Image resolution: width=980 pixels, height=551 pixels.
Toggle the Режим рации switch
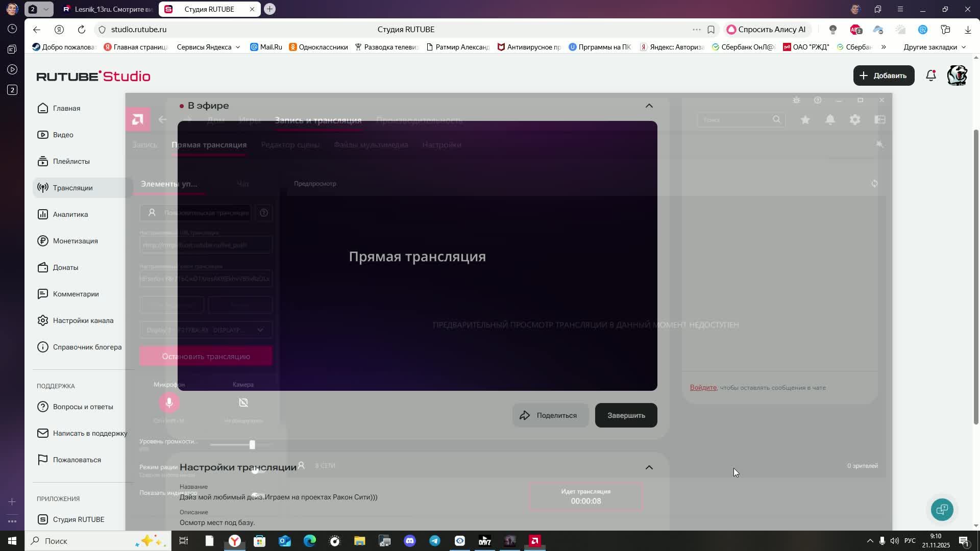pos(258,470)
